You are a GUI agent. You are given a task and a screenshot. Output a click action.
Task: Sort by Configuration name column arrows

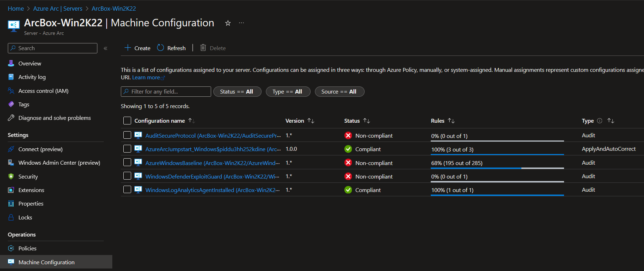(x=192, y=121)
